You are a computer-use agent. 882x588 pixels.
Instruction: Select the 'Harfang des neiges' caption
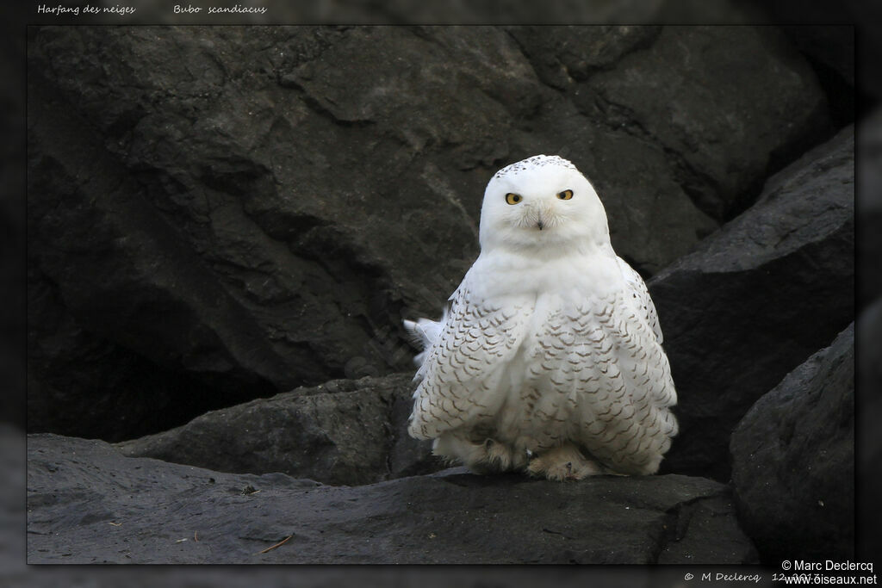(86, 9)
